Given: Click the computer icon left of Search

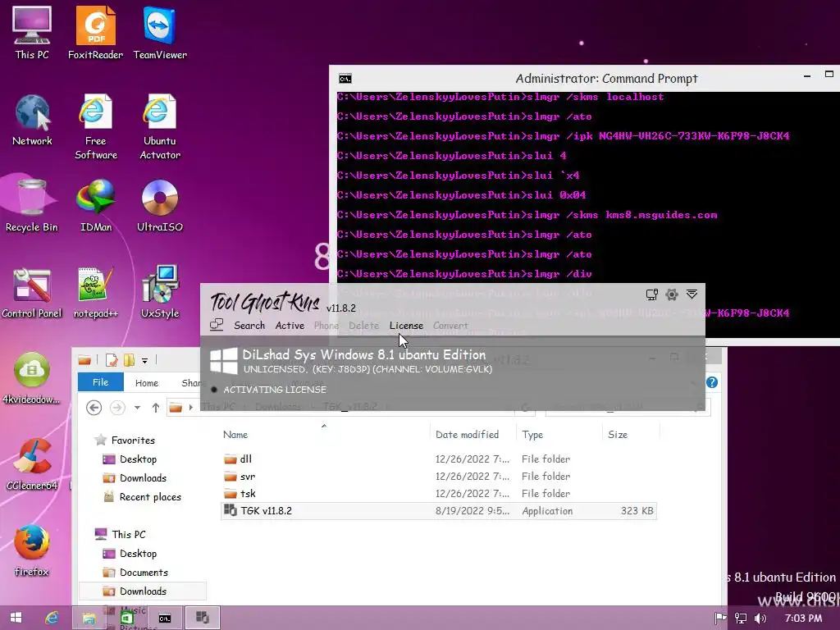Looking at the screenshot, I should (217, 325).
